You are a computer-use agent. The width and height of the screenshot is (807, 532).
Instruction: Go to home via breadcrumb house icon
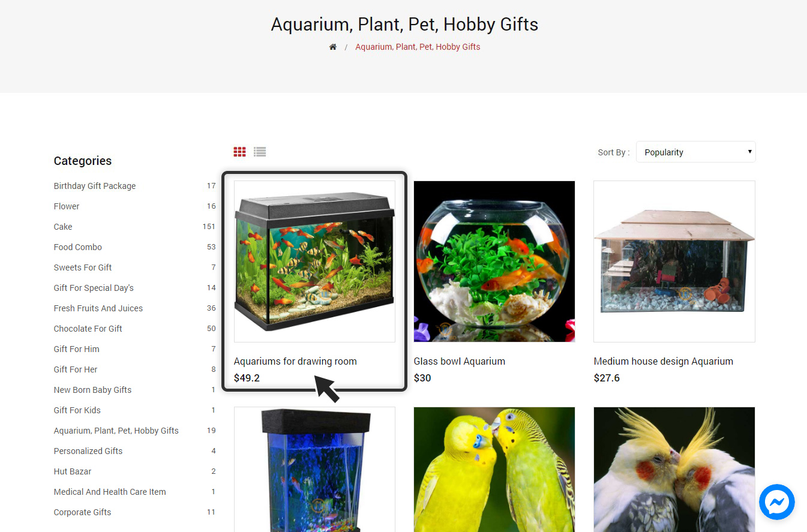(x=333, y=47)
